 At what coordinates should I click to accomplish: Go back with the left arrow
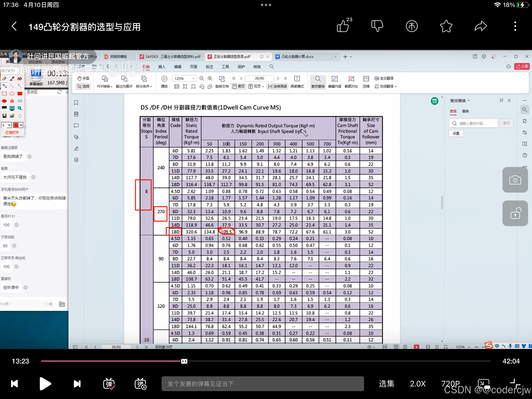click(x=14, y=26)
